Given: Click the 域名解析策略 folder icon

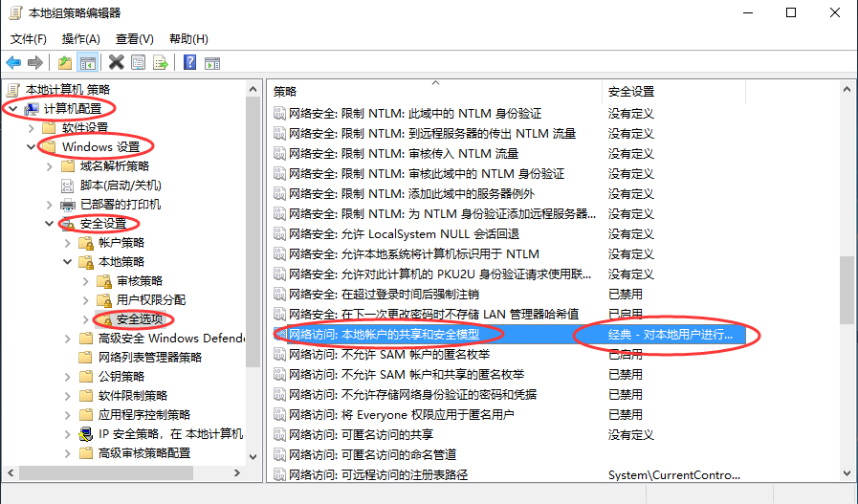Looking at the screenshot, I should click(68, 166).
